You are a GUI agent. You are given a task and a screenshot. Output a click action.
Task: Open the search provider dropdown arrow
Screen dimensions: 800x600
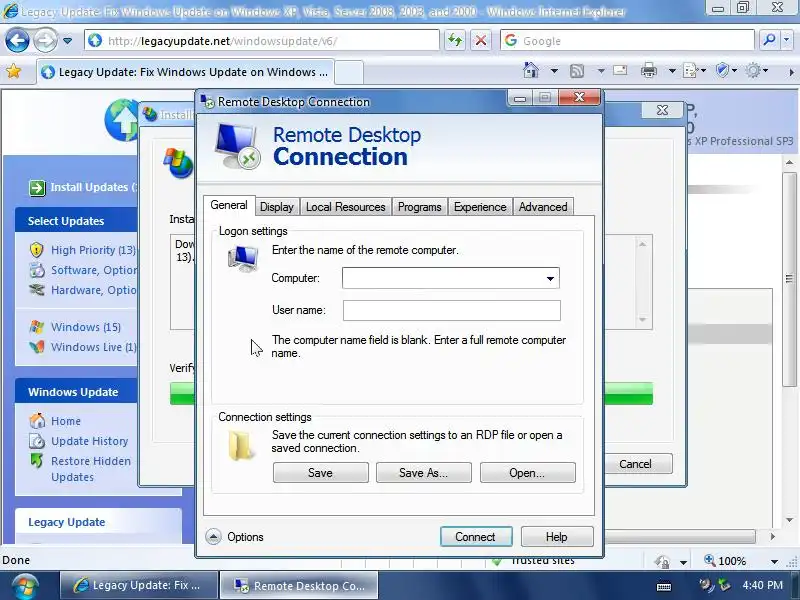tap(786, 40)
